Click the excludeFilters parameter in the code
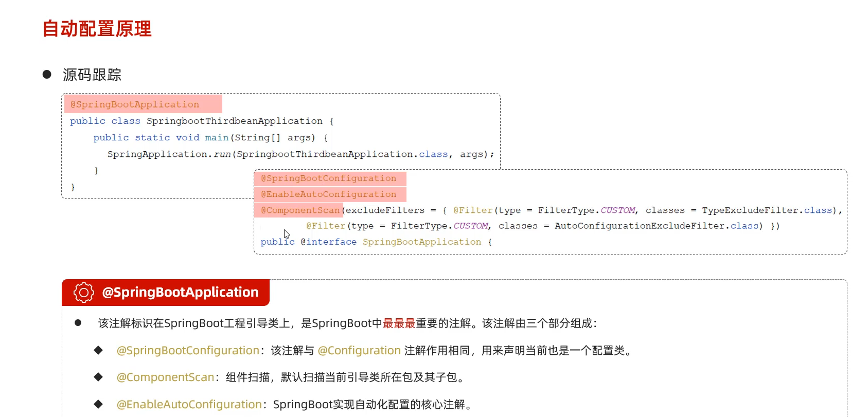868x417 pixels. pos(385,210)
